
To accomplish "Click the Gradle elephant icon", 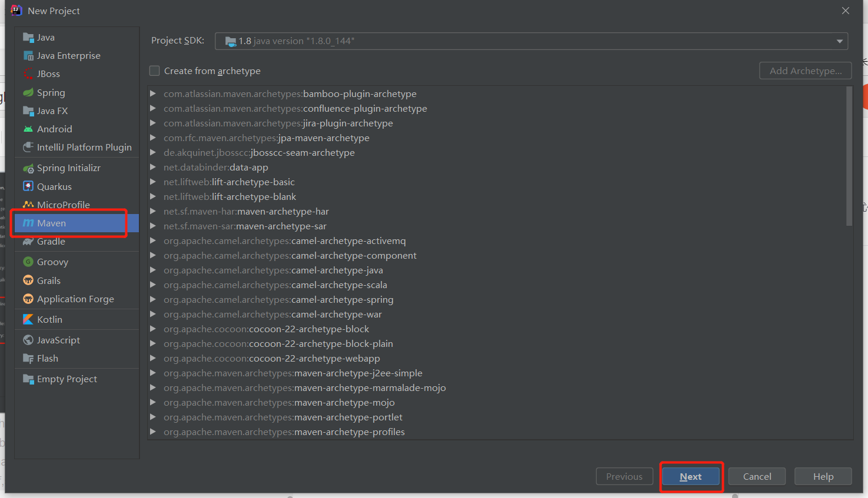I will coord(28,242).
